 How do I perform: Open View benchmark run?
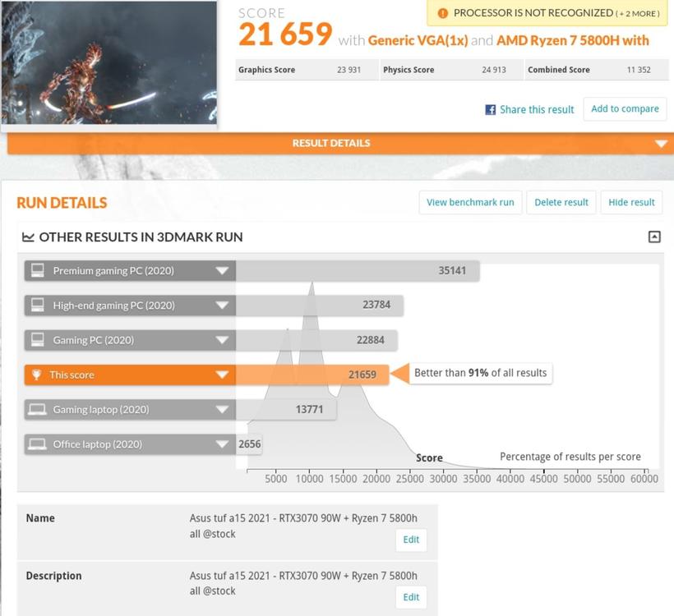pyautogui.click(x=470, y=202)
